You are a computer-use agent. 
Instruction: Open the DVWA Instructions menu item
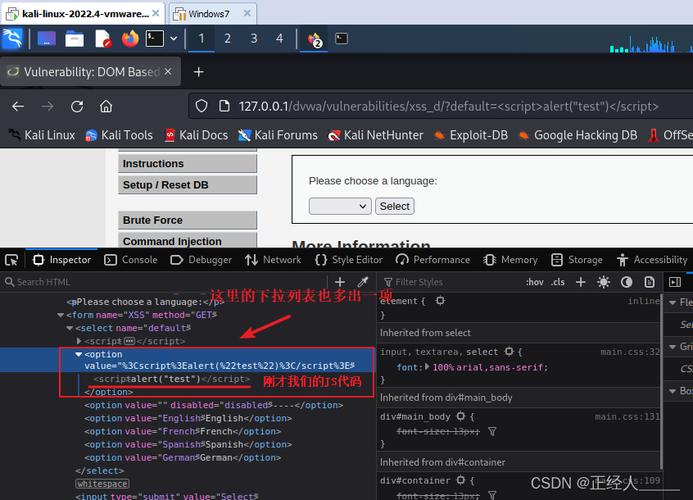pos(187,164)
